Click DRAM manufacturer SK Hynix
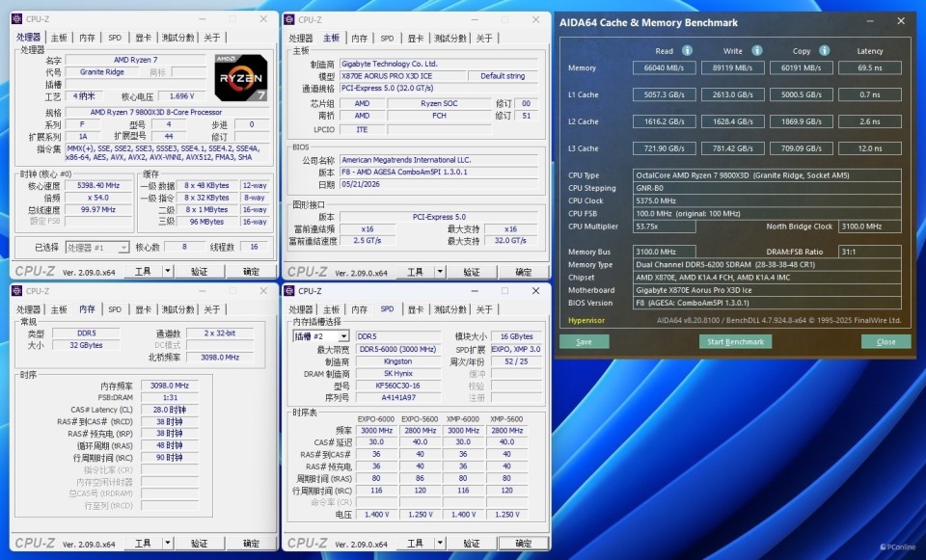926x560 pixels. point(397,374)
